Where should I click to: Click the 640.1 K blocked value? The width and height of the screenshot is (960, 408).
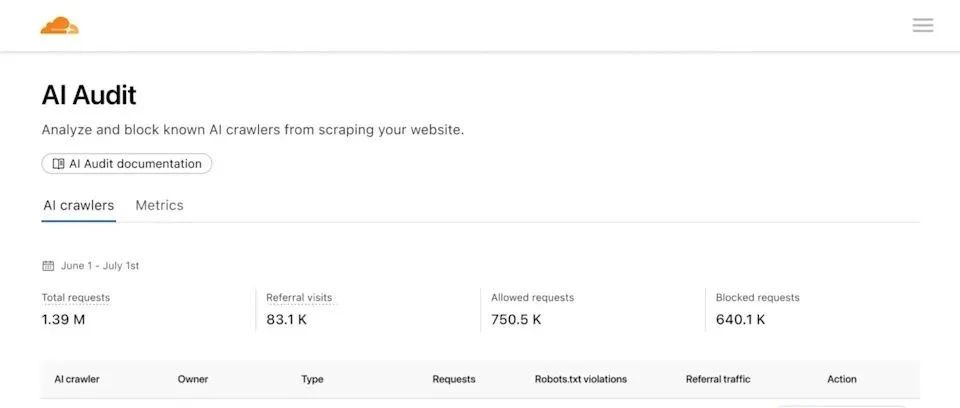[740, 319]
